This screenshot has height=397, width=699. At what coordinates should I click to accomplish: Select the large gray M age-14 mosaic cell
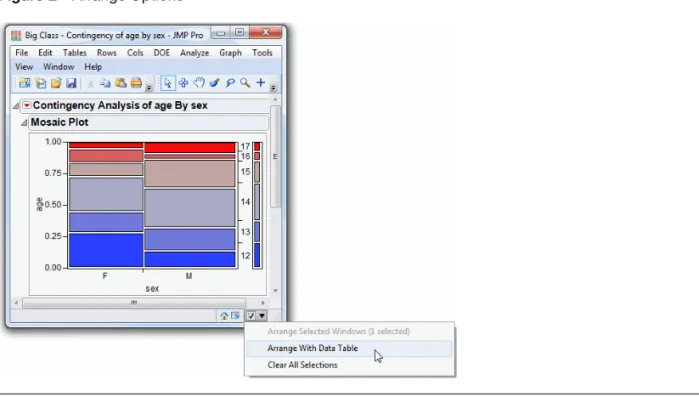tap(190, 208)
